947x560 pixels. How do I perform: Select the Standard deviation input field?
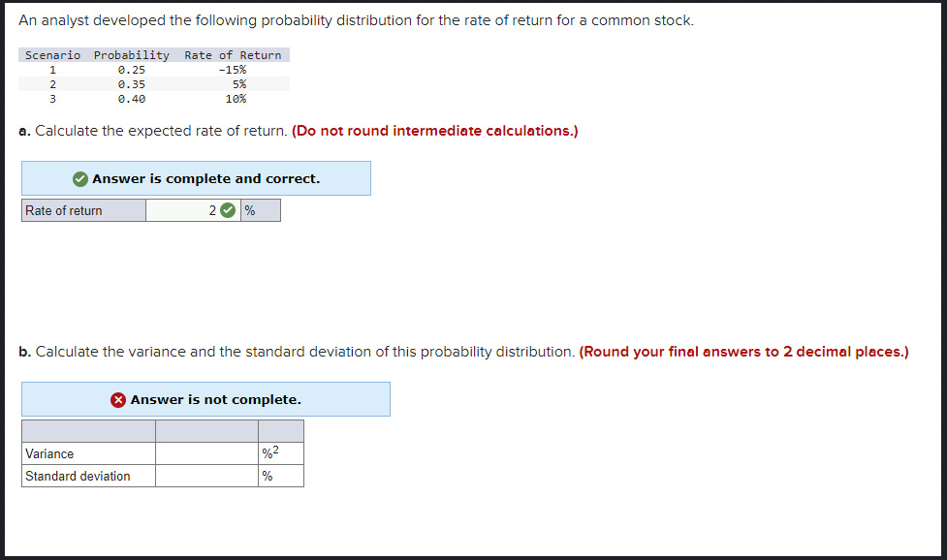click(x=206, y=476)
